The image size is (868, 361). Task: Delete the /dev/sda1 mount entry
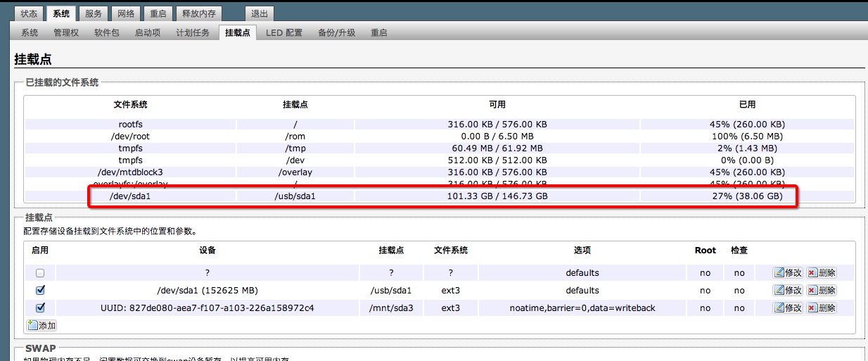tap(821, 290)
